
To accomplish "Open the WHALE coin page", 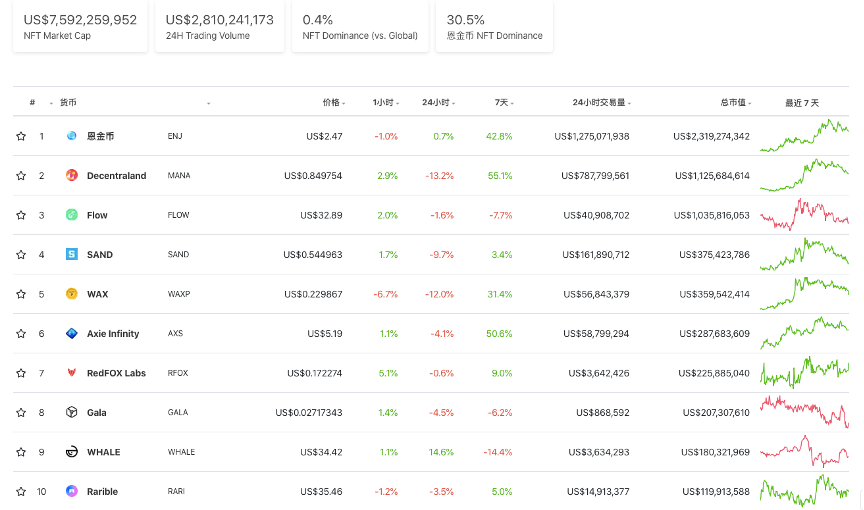I will pyautogui.click(x=104, y=452).
